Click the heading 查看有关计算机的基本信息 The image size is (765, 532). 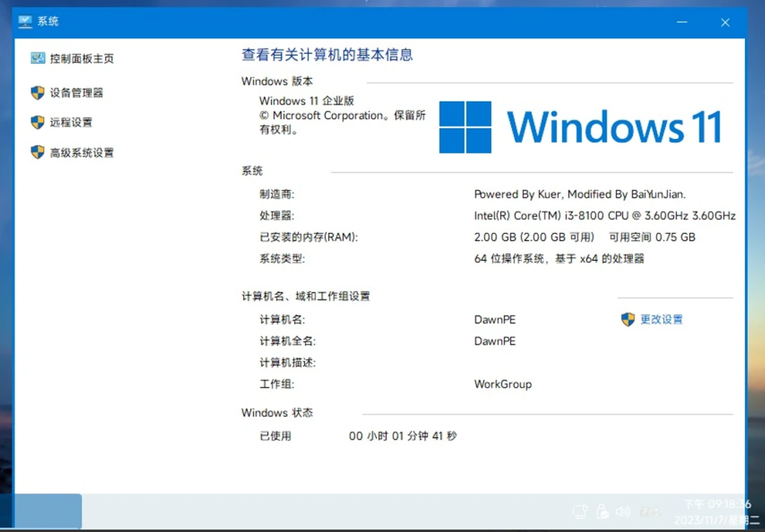327,55
